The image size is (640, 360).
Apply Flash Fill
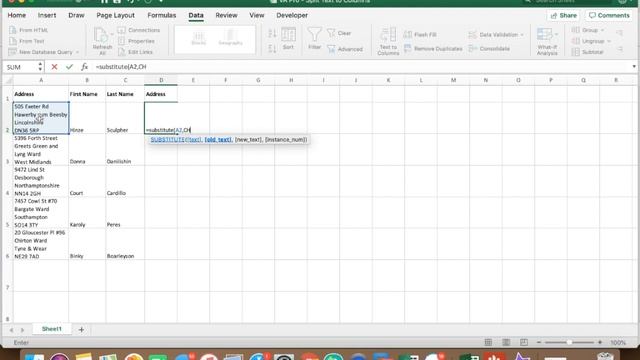pos(420,35)
